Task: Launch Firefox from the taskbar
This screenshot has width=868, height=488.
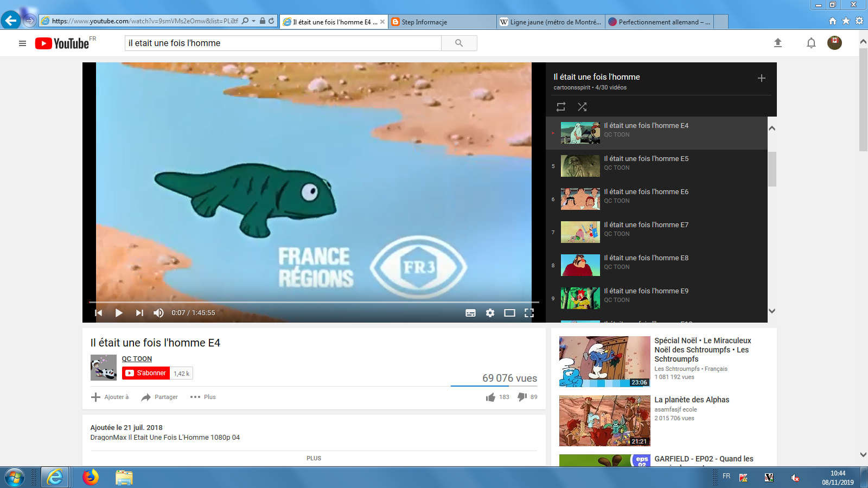Action: pos(91,477)
